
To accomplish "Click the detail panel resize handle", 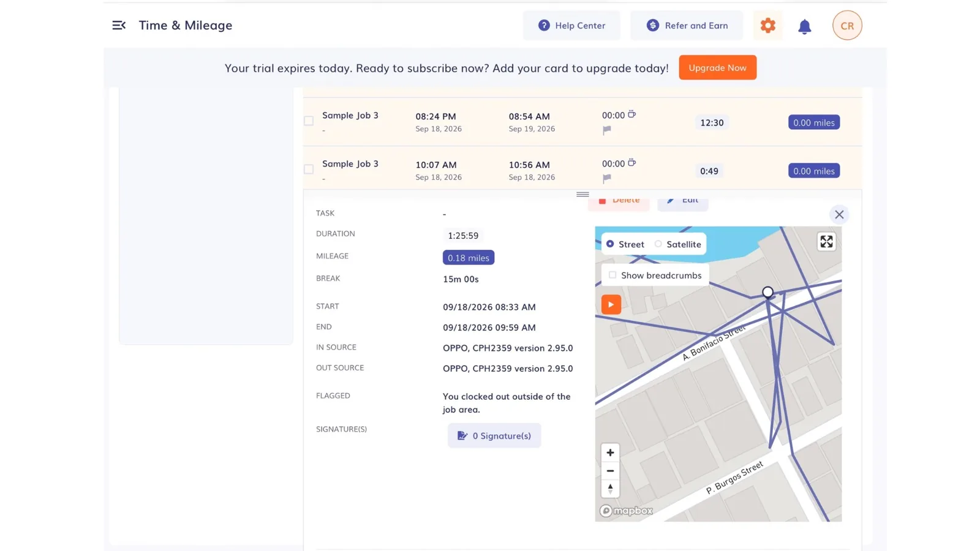I will click(x=582, y=194).
